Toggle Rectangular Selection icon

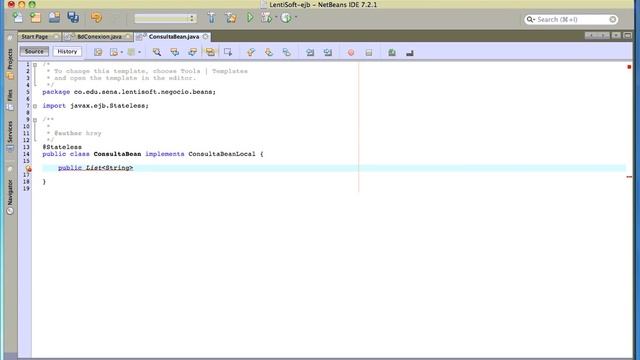pos(228,52)
